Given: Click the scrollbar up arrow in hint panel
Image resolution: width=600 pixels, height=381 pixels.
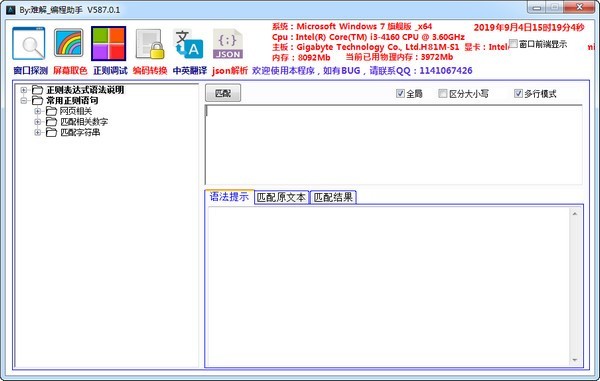Looking at the screenshot, I should [575, 214].
